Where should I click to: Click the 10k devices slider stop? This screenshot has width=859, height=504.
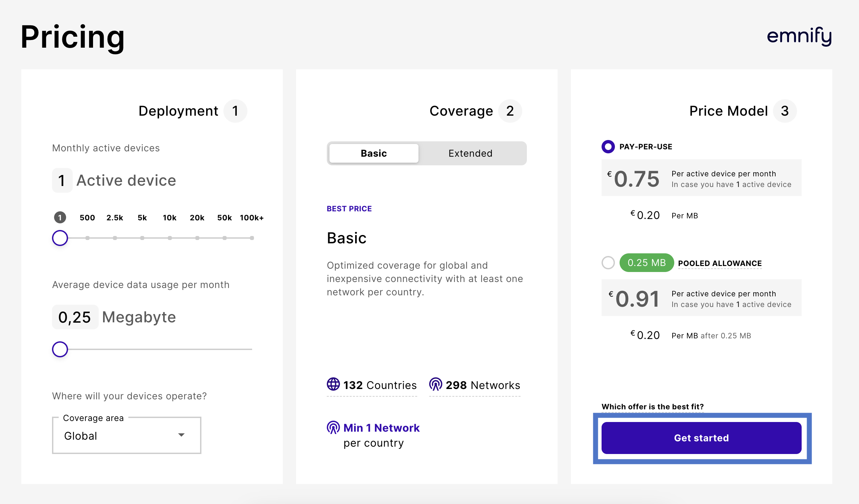coord(170,238)
